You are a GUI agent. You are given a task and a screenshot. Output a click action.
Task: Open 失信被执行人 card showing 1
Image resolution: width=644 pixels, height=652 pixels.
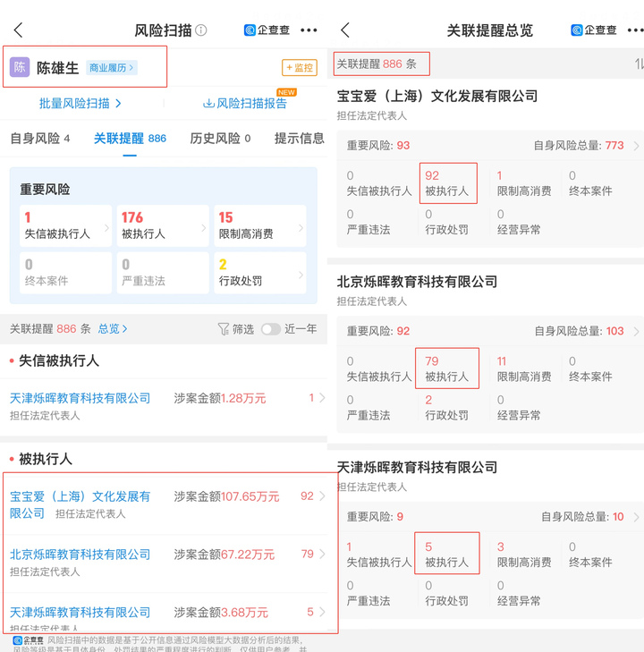(65, 225)
